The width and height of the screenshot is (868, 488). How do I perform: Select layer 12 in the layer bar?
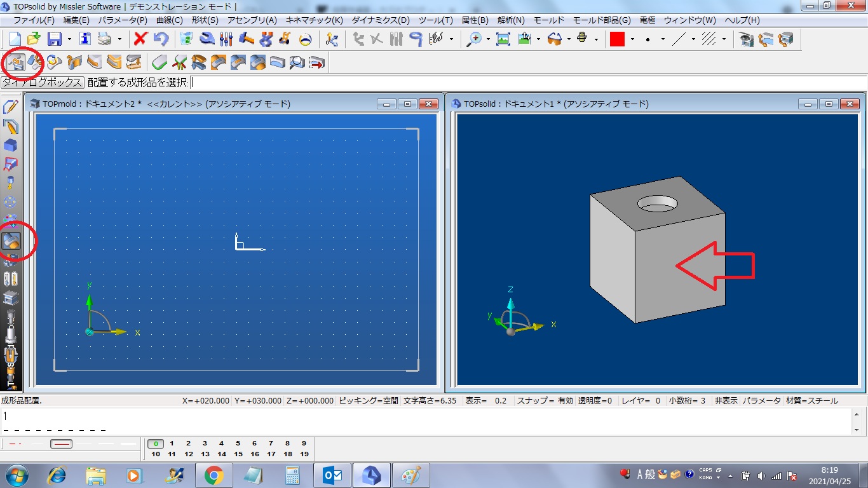coord(189,454)
